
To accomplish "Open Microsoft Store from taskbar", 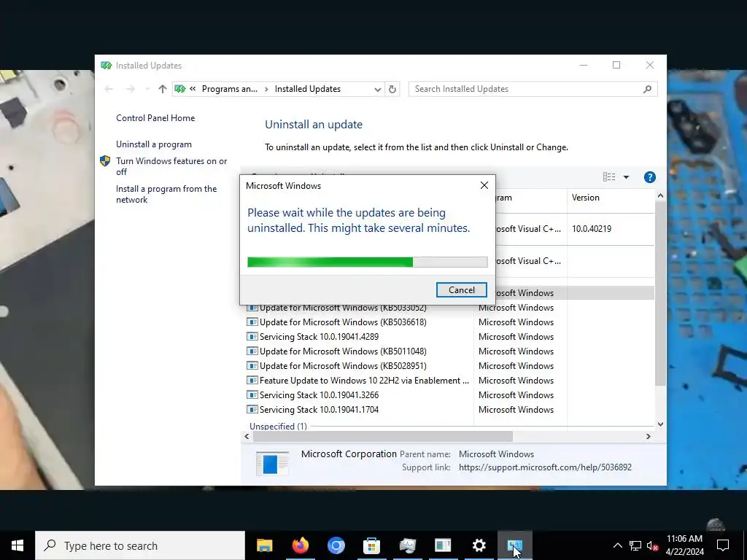I will (371, 545).
